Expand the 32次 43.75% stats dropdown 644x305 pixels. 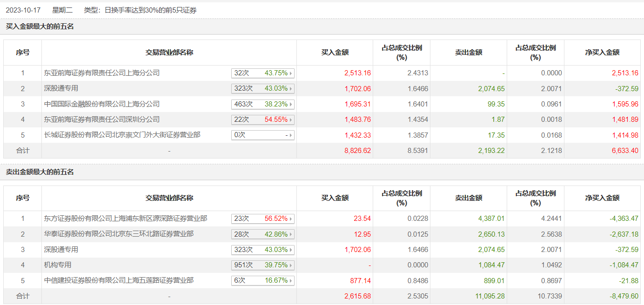point(263,73)
